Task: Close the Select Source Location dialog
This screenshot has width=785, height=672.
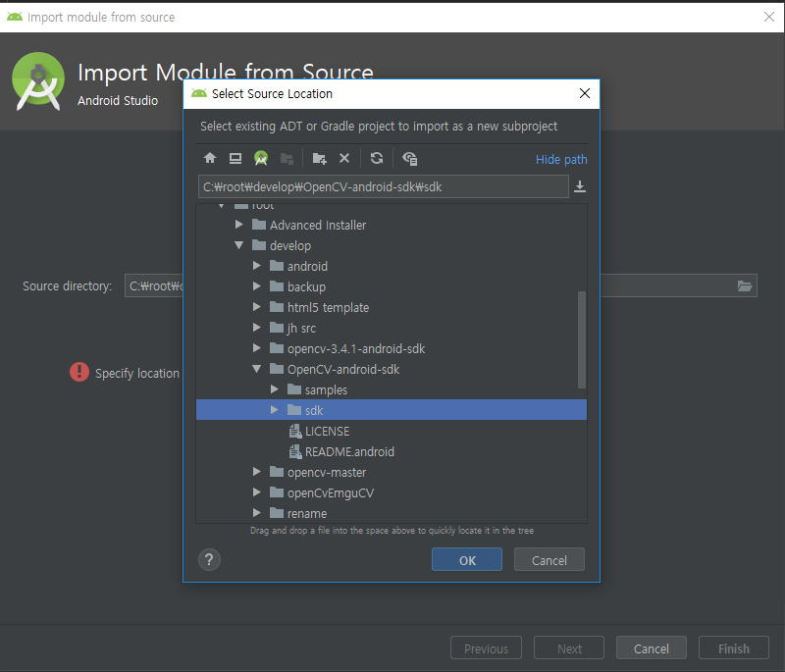Action: 584,93
